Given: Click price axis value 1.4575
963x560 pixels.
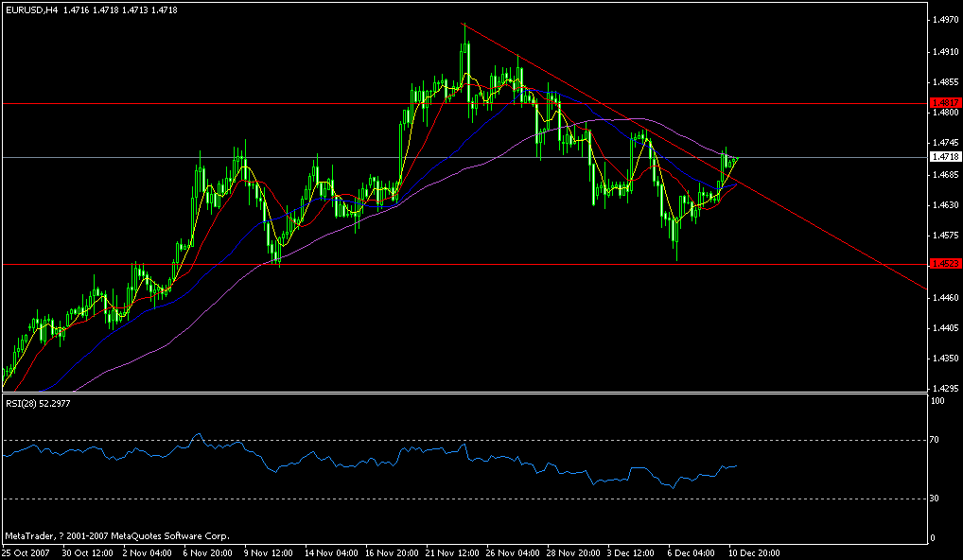Looking at the screenshot, I should click(945, 236).
